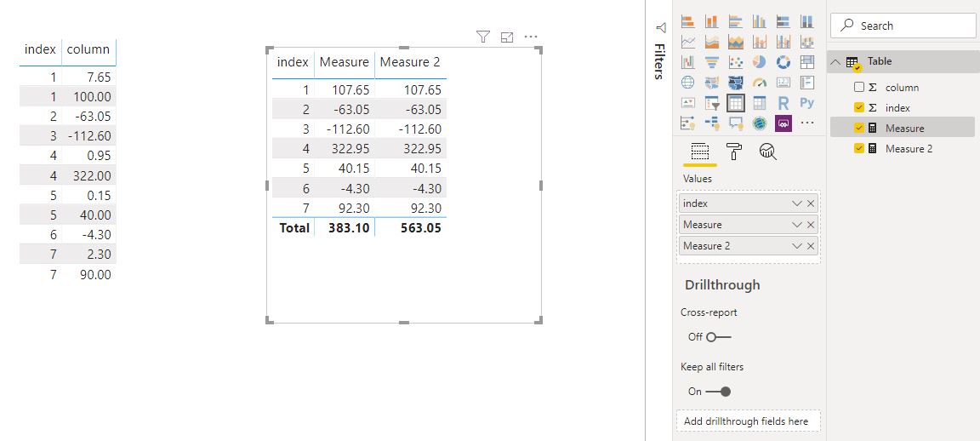Image resolution: width=980 pixels, height=441 pixels.
Task: Select the KPI visual
Action: pos(687,102)
